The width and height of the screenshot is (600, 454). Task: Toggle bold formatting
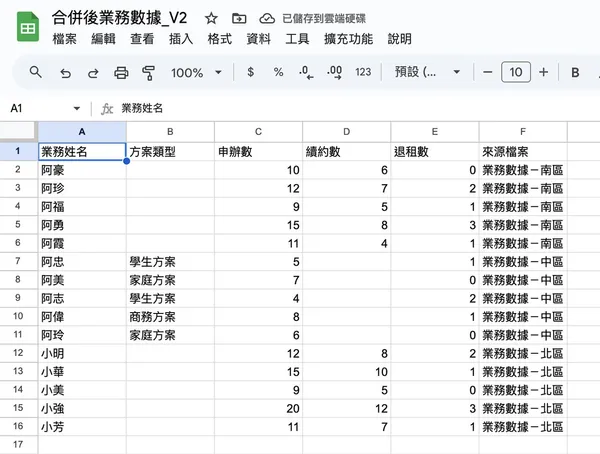point(575,72)
